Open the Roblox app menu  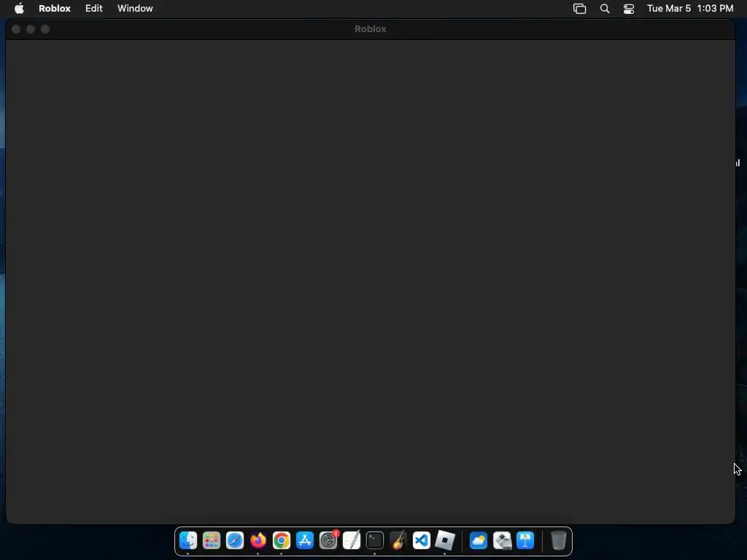[x=54, y=9]
